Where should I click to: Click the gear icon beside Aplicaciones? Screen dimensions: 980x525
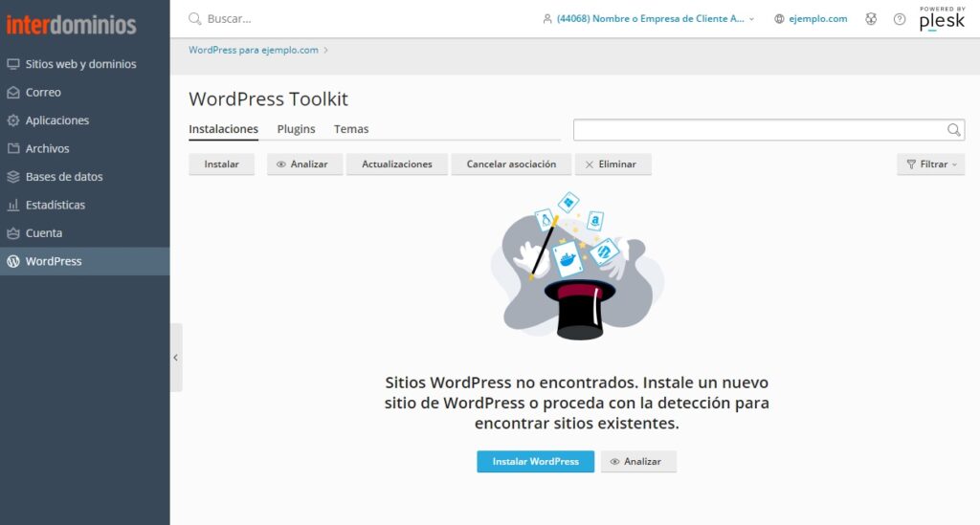click(x=13, y=120)
